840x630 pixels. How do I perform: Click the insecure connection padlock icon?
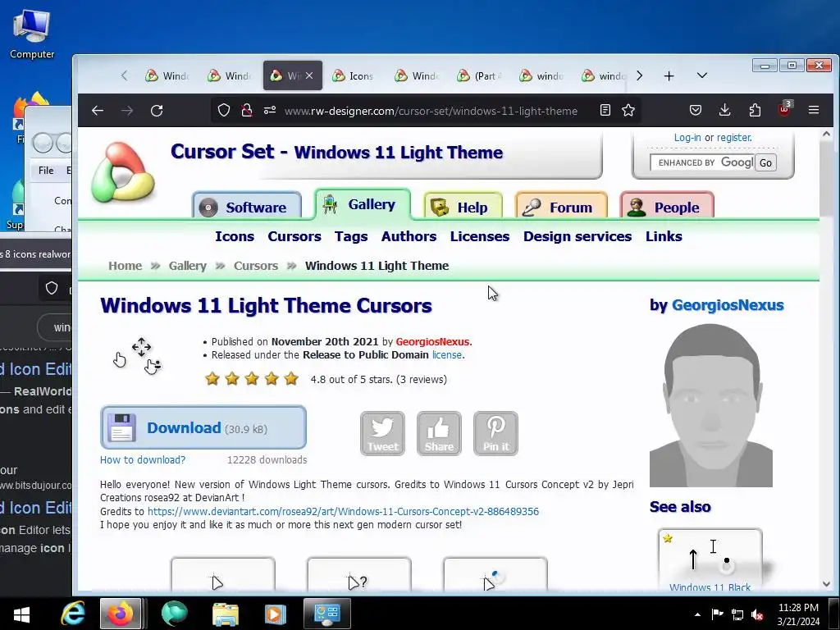[246, 111]
